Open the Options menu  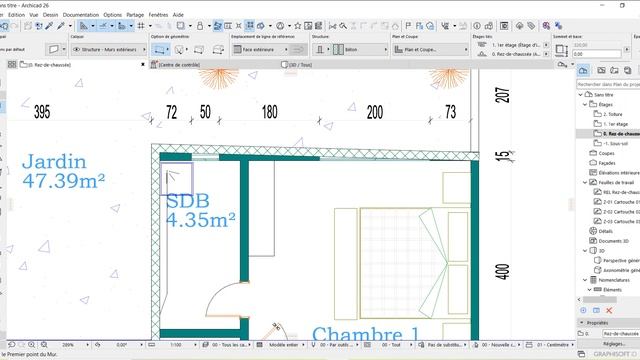(113, 15)
